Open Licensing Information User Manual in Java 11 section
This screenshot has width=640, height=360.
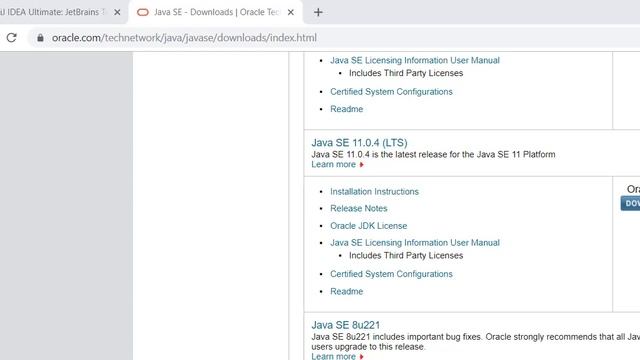click(415, 242)
